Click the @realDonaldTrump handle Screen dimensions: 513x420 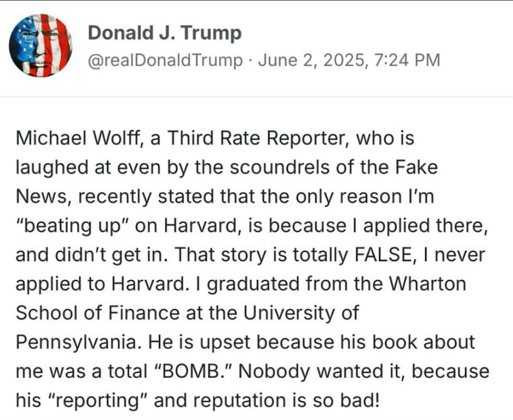tap(165, 60)
